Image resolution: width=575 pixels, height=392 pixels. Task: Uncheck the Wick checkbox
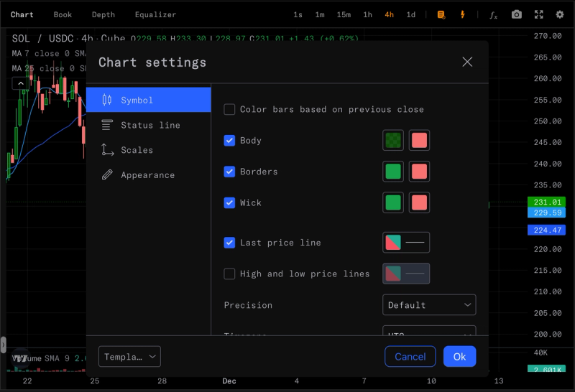click(x=229, y=202)
